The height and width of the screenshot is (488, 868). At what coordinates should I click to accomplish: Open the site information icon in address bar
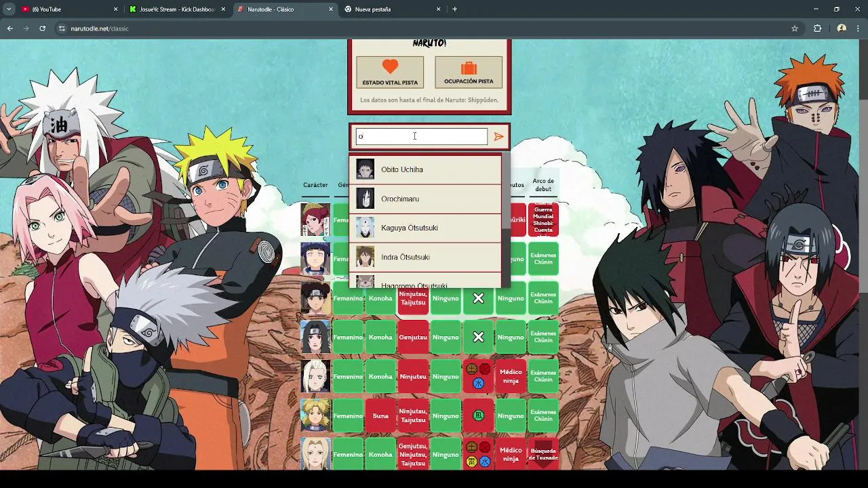(62, 28)
